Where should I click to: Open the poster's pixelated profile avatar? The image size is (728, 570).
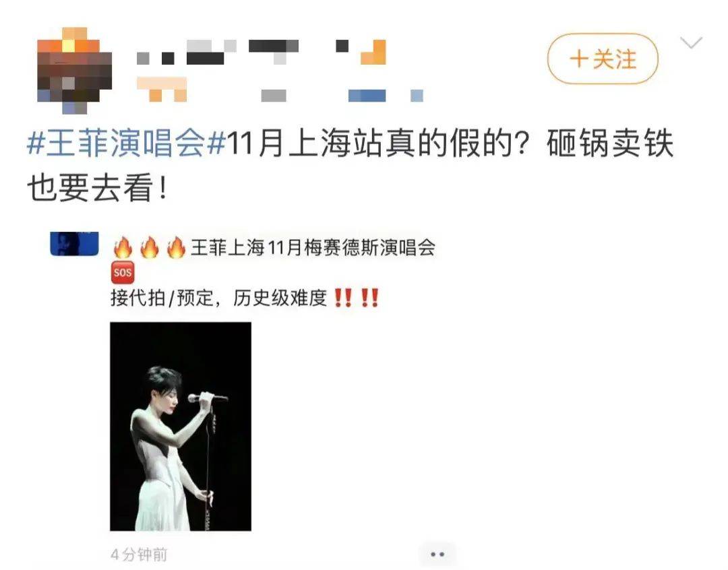point(74,71)
